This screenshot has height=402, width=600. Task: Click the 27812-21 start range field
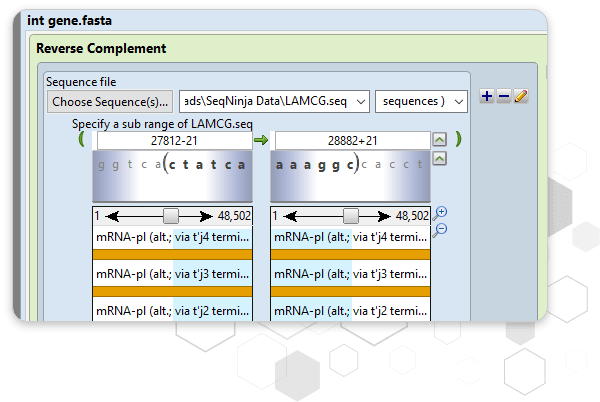(x=174, y=141)
